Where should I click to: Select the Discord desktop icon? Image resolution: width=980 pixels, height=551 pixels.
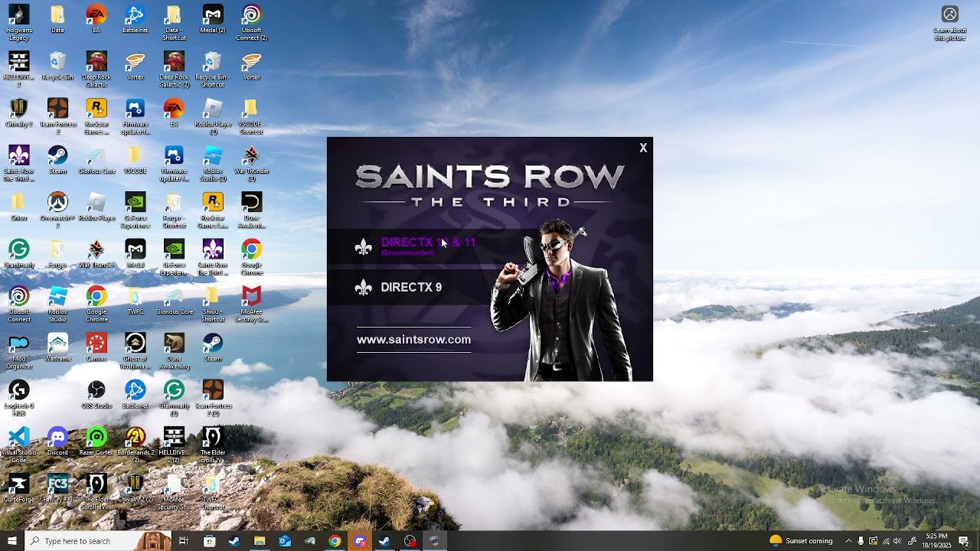57,442
